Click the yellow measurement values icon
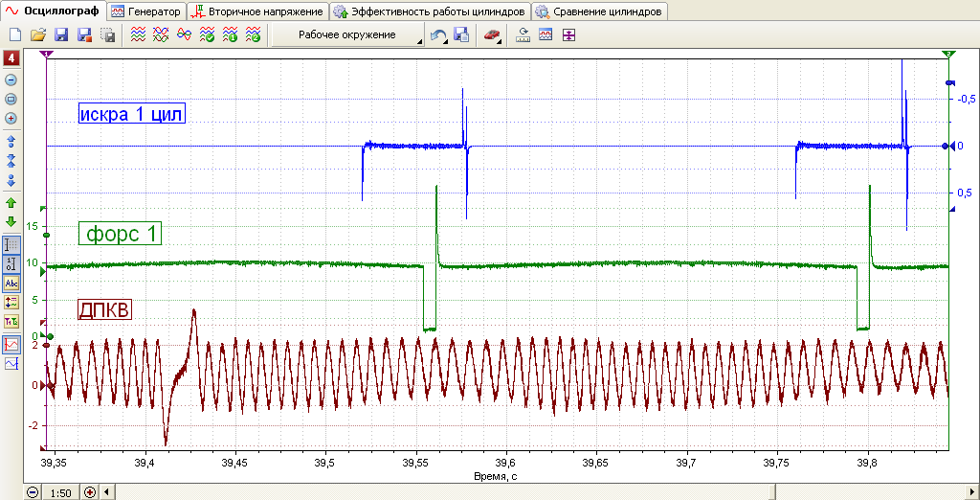The image size is (980, 500). 11,303
